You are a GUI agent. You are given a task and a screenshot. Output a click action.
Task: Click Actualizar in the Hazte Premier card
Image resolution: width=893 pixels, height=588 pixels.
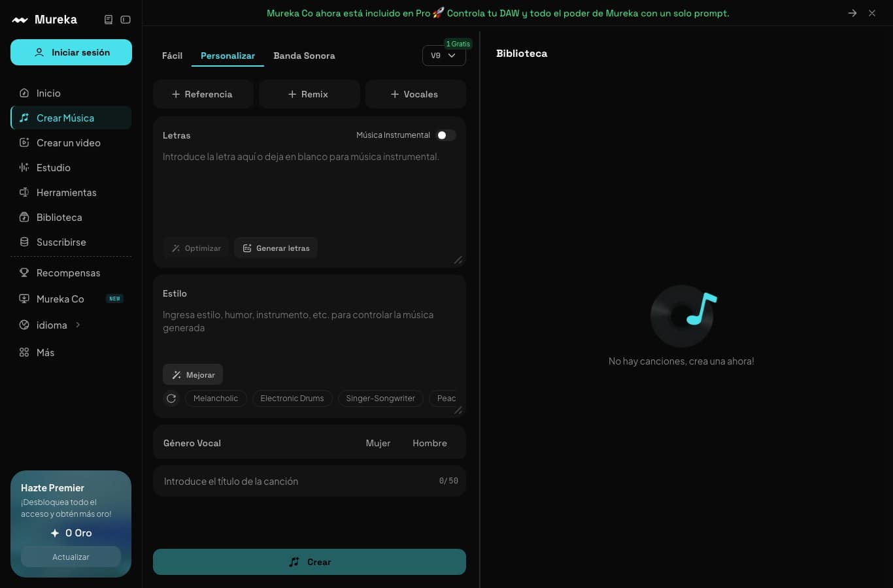coord(71,557)
